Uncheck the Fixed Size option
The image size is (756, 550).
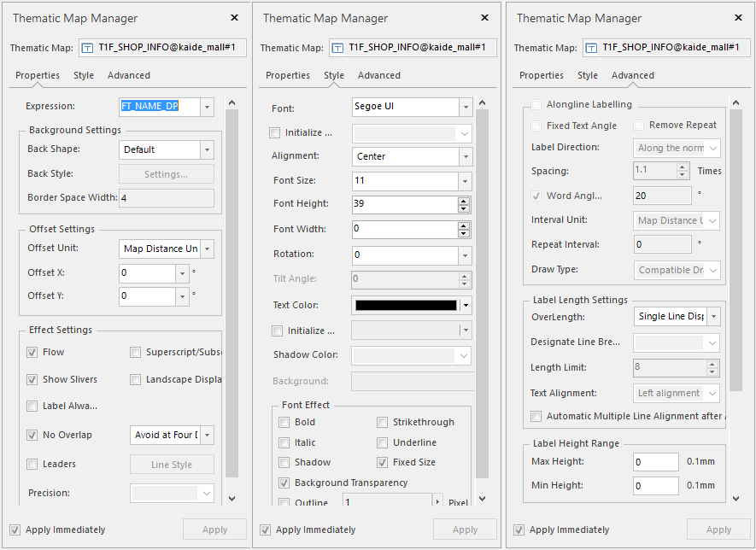pos(383,462)
